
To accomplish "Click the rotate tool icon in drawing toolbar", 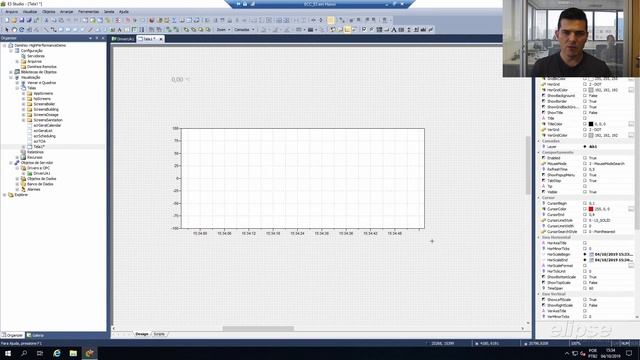I will tap(22, 30).
